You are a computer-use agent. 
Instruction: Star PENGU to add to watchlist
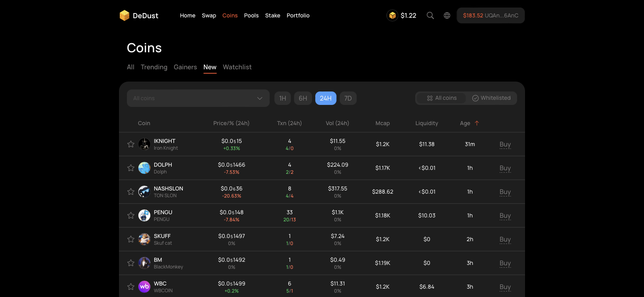(131, 215)
